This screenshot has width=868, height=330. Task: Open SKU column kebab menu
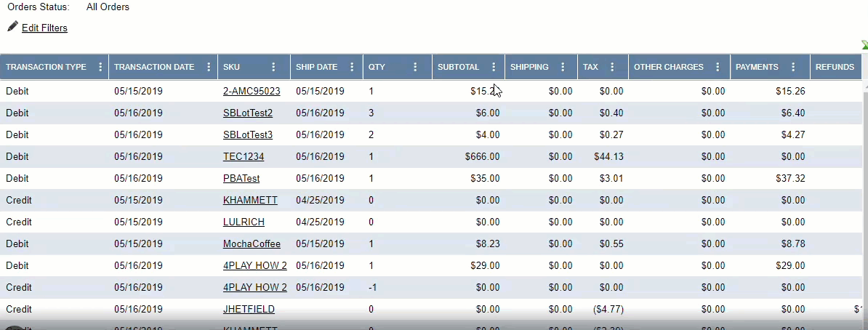273,67
